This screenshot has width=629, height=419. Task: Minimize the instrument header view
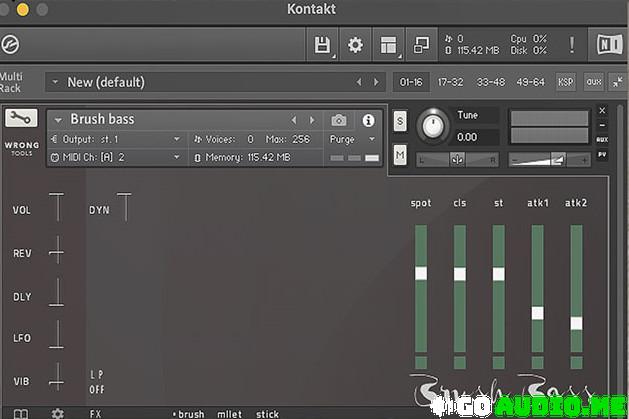[x=602, y=125]
